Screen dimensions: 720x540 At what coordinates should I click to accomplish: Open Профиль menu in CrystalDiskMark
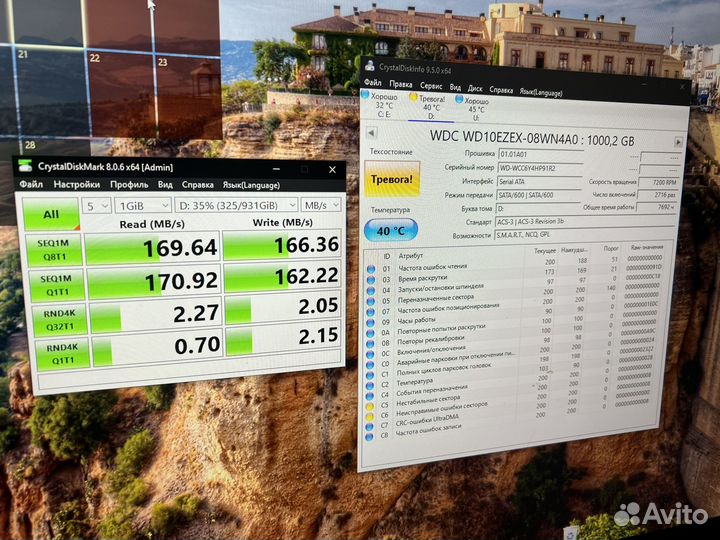[129, 184]
